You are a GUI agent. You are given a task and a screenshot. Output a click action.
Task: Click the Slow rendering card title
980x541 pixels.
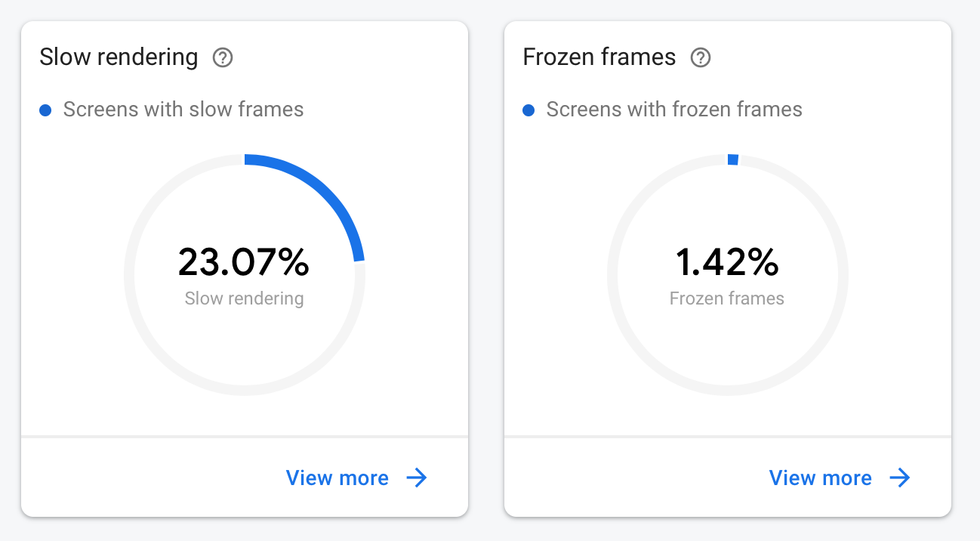coord(119,57)
